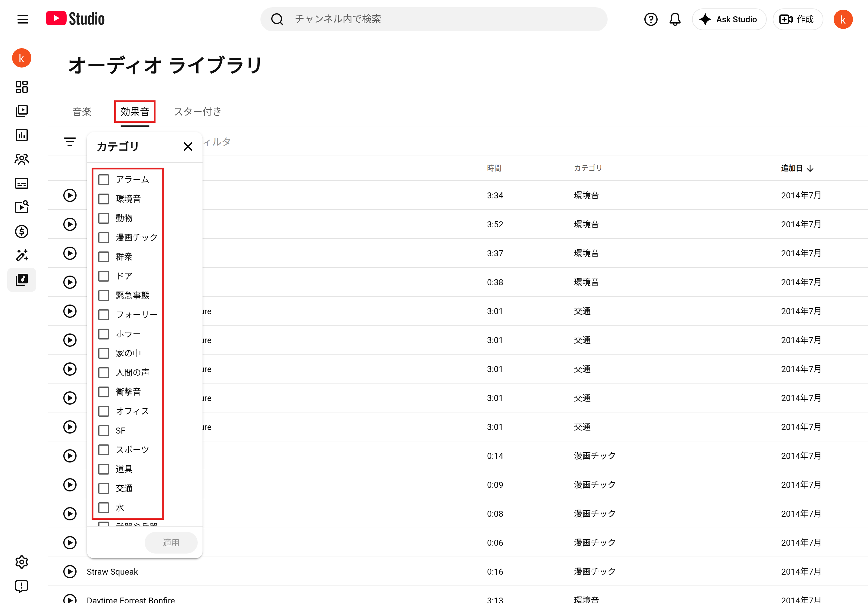
Task: Open the Subtitles sidebar icon
Action: click(x=21, y=184)
